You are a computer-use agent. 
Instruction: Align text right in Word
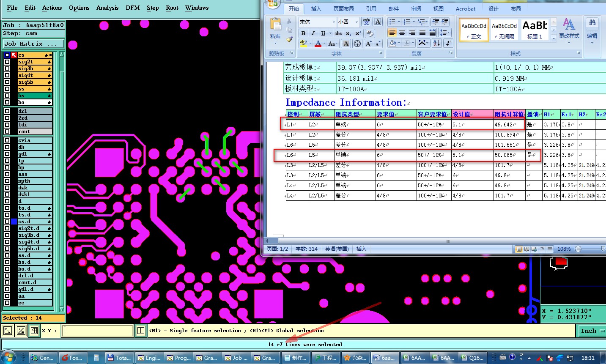point(412,33)
